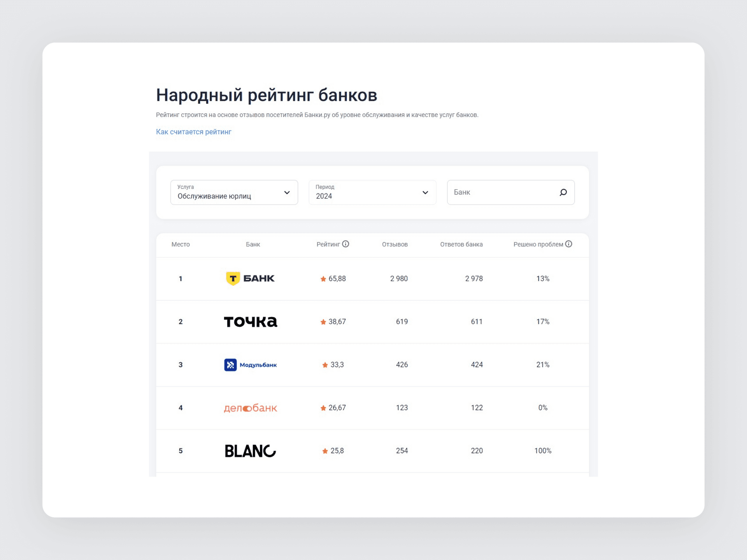The image size is (747, 560).
Task: Click the Рейтинг column header text
Action: [x=328, y=244]
